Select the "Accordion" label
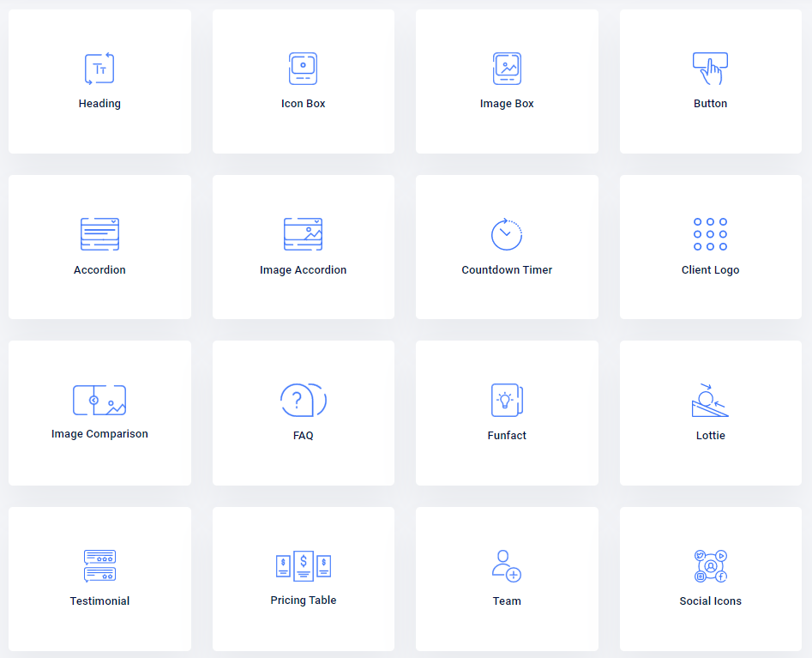The width and height of the screenshot is (812, 658). point(99,270)
